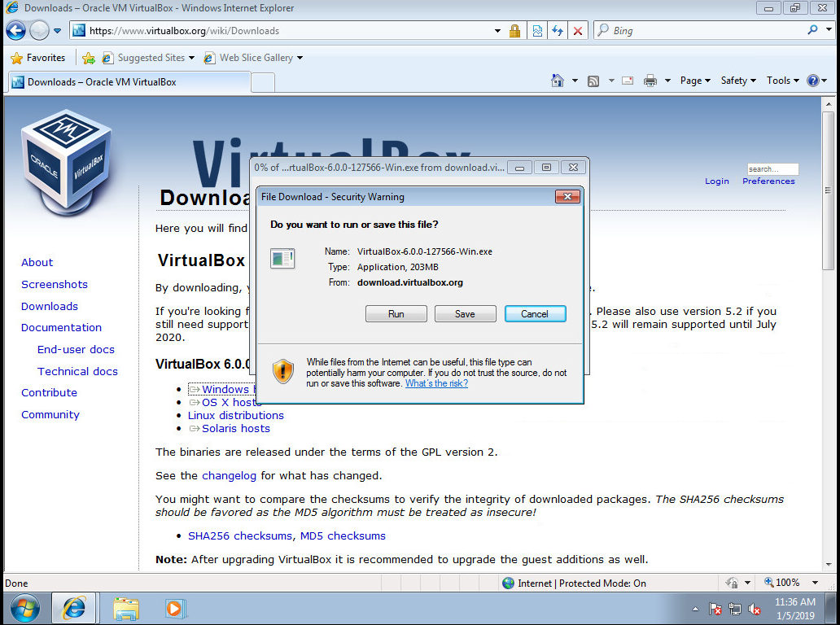Open the Downloads sidebar link

(50, 306)
